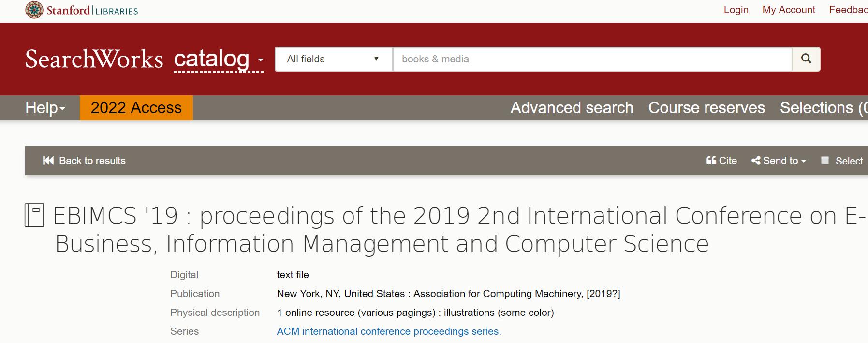Go to Advanced search
The height and width of the screenshot is (343, 868).
[572, 107]
